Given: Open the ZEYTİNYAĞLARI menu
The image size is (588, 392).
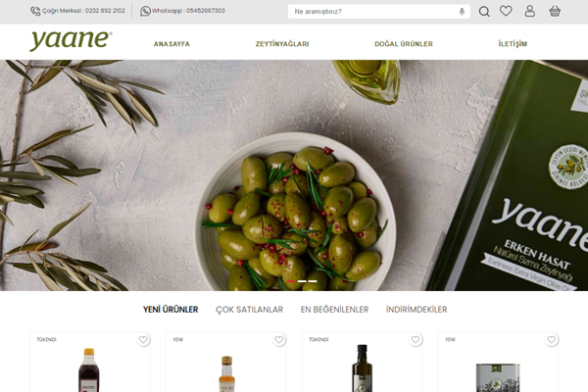Looking at the screenshot, I should click(282, 44).
